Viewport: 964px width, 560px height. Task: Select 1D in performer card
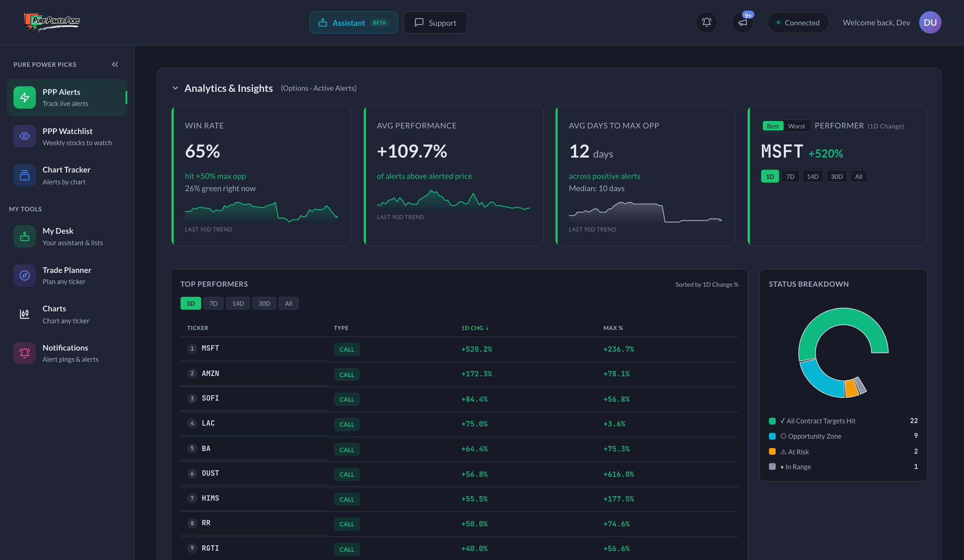pyautogui.click(x=770, y=176)
